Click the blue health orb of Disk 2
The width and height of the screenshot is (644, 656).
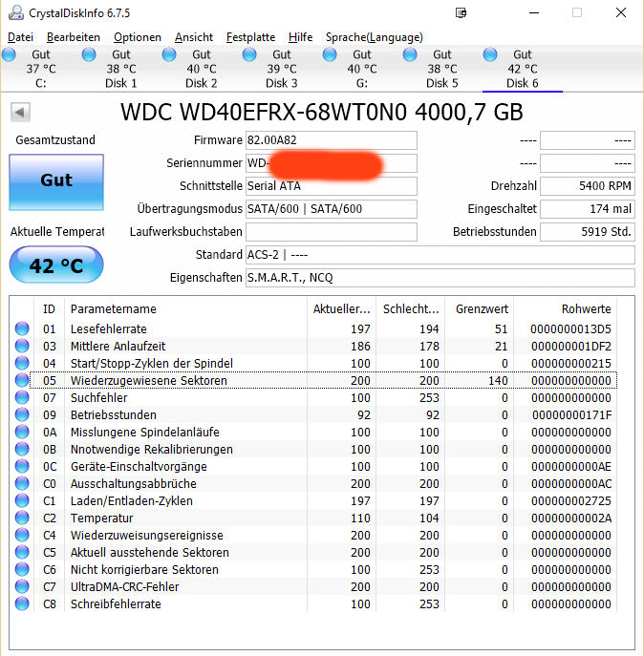tap(169, 54)
